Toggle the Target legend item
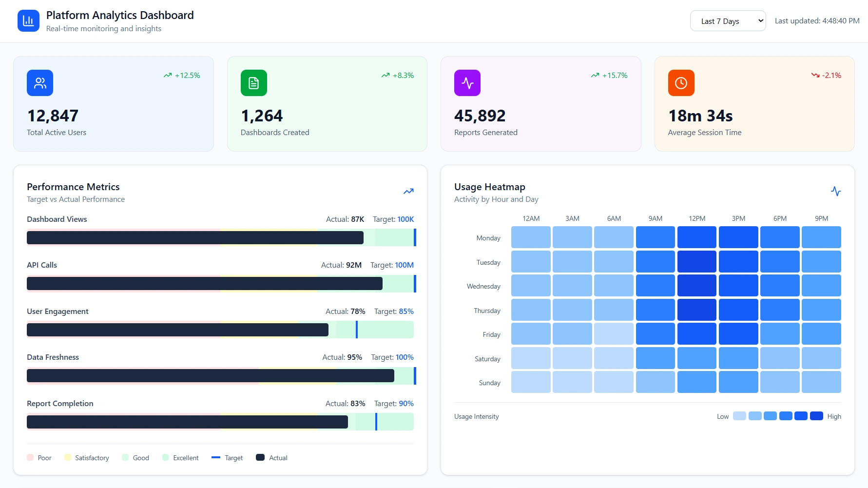Image resolution: width=868 pixels, height=488 pixels. click(x=227, y=458)
